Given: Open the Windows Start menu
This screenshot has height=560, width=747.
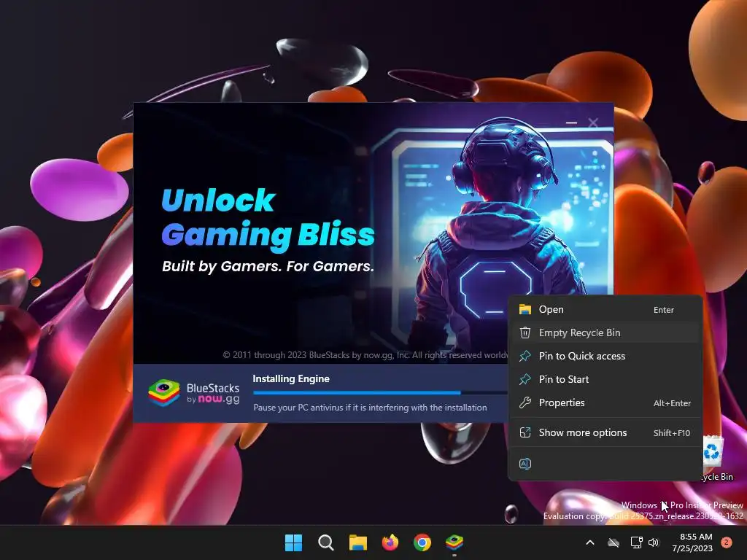Looking at the screenshot, I should (x=293, y=542).
